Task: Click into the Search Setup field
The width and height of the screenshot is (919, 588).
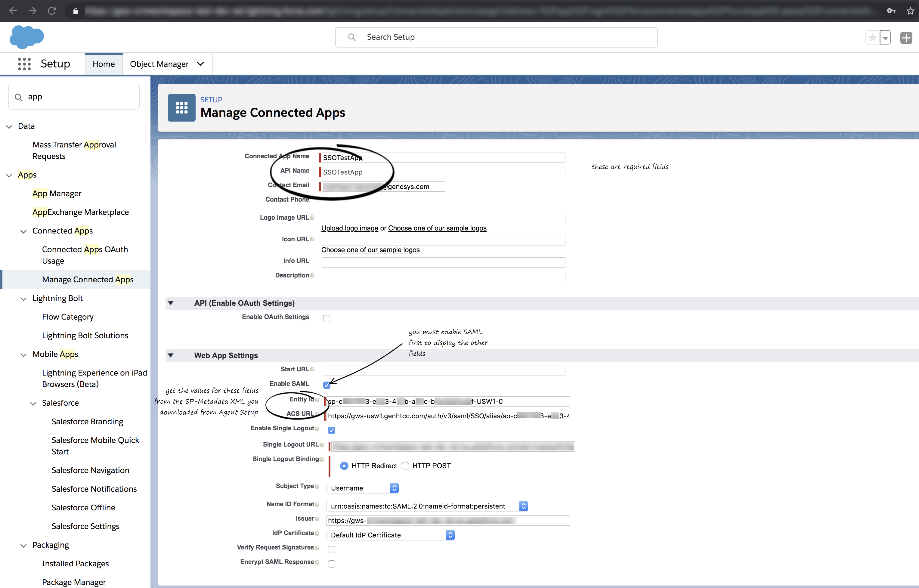Action: click(x=496, y=37)
